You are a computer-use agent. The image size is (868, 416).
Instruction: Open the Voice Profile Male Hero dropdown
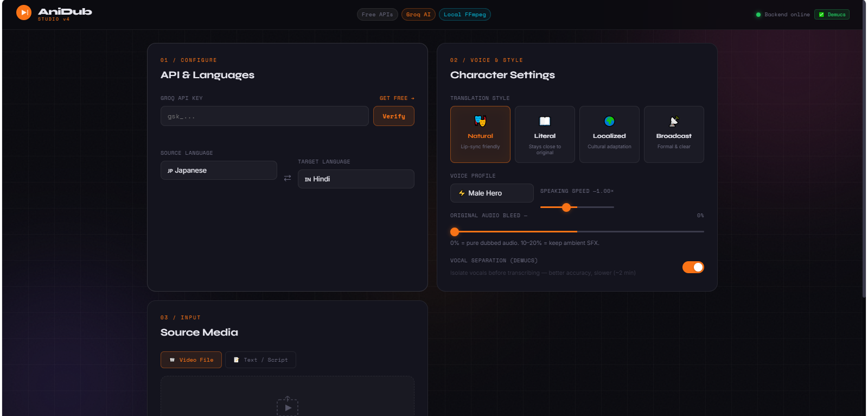pyautogui.click(x=492, y=193)
